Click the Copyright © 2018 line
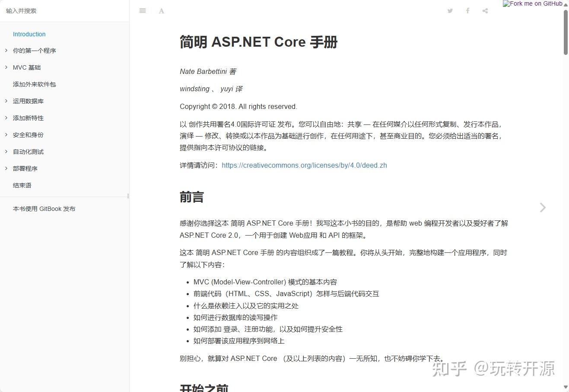Image resolution: width=569 pixels, height=392 pixels. (x=238, y=106)
